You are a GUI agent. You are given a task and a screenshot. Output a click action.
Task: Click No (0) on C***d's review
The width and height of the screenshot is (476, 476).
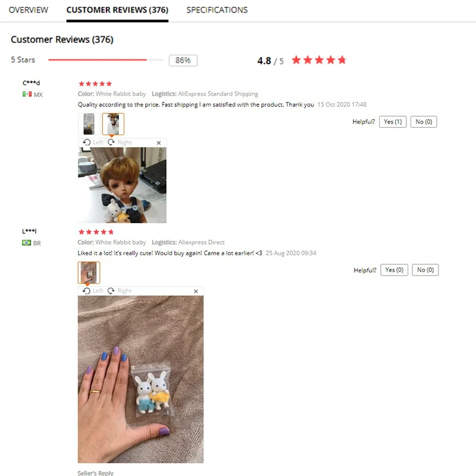pyautogui.click(x=424, y=122)
